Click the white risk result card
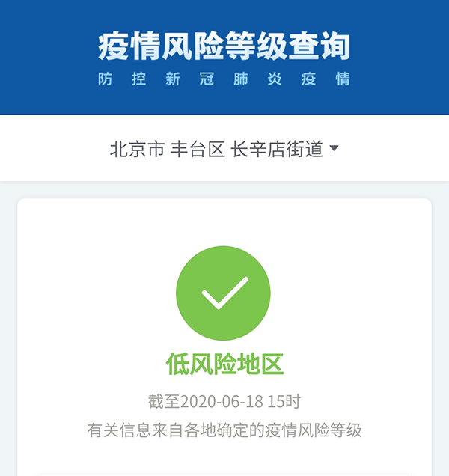Viewport: 449px width, 476px height. click(x=224, y=337)
